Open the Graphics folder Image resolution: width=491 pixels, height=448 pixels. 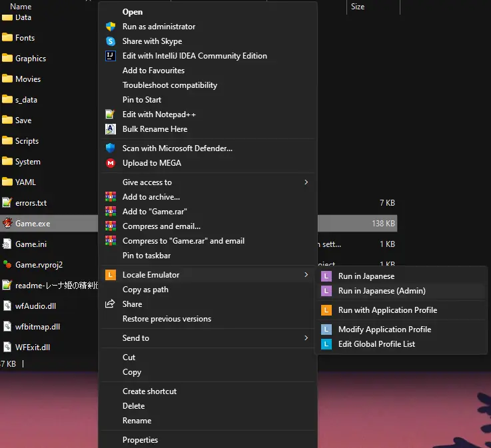[31, 59]
